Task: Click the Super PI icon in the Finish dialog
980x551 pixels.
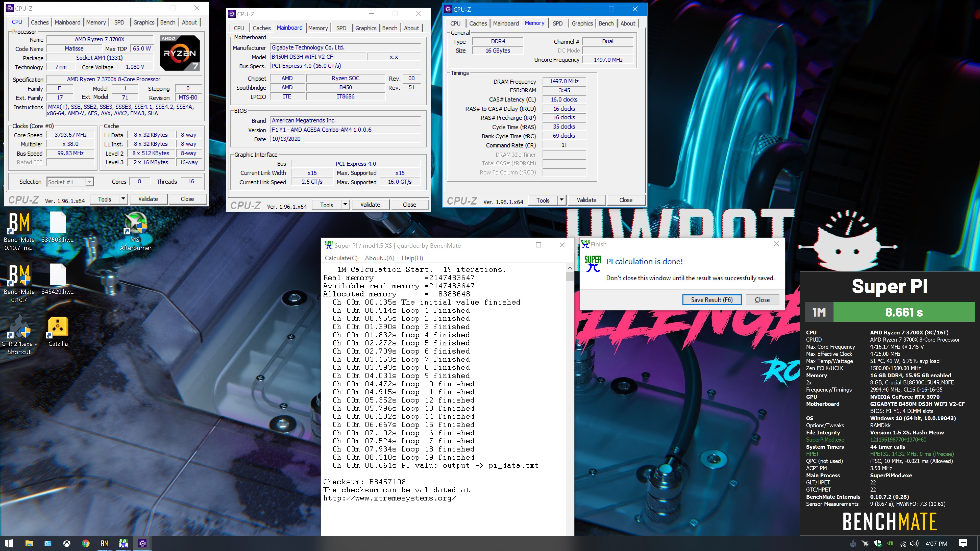Action: tap(593, 264)
